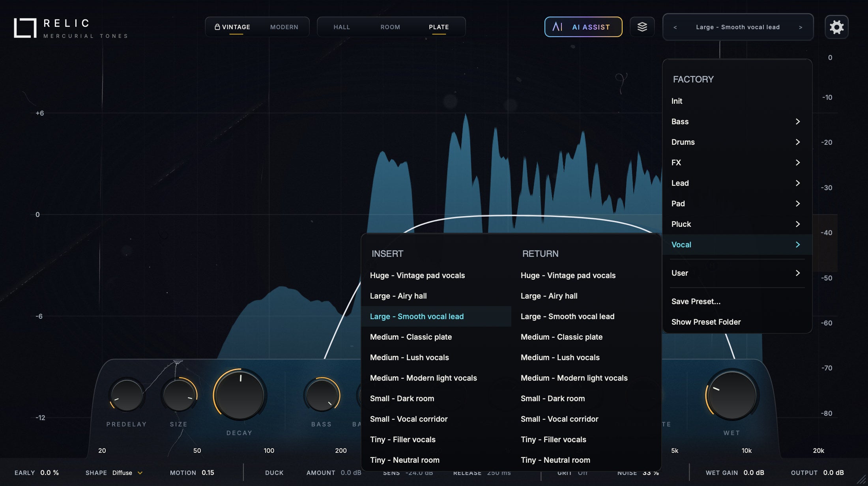Switch to Modern mode
The image size is (868, 486).
pyautogui.click(x=284, y=27)
